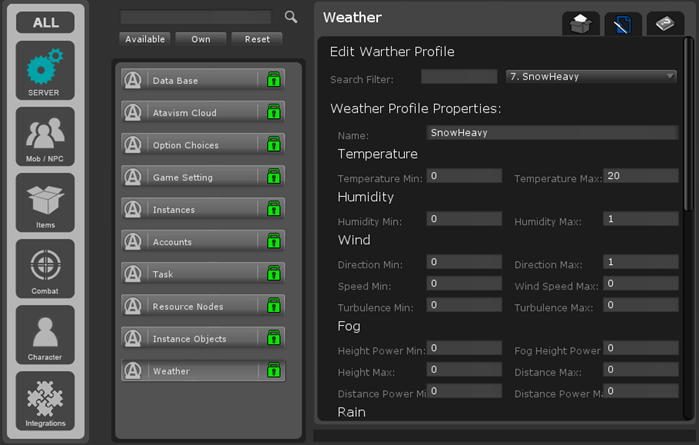Toggle the green lock on Data Base

tap(272, 81)
